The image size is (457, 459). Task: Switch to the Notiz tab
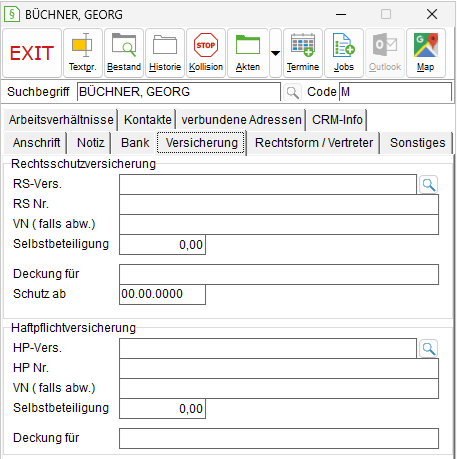click(90, 143)
